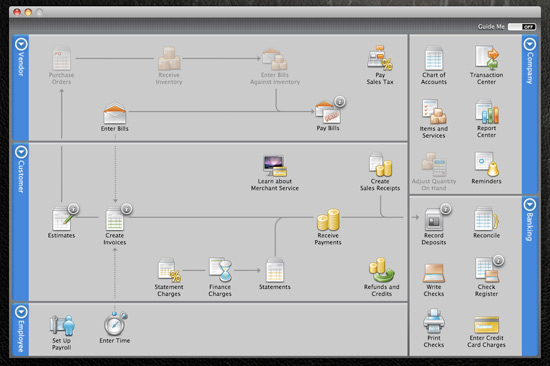
Task: Click the info badge on Check Register
Action: tap(498, 260)
